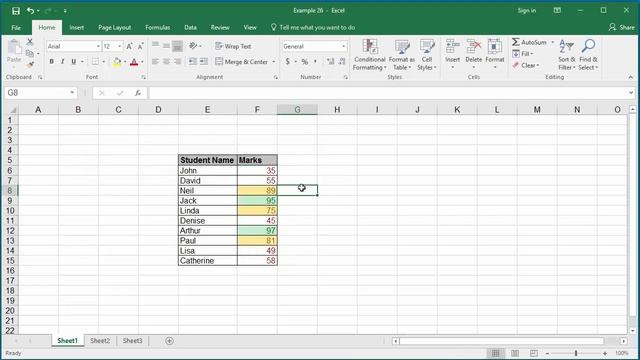640x360 pixels.
Task: Click the Center alignment icon
Action: (167, 62)
